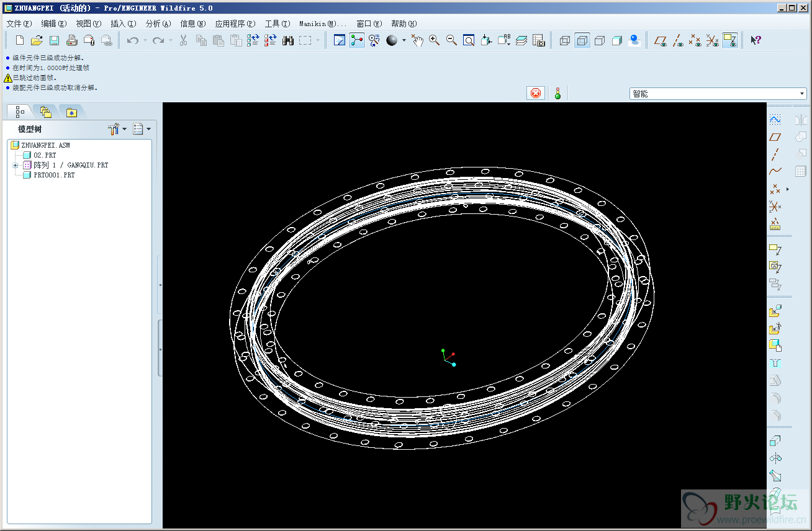Open the selection box tool dropdown arrow

[x=318, y=41]
